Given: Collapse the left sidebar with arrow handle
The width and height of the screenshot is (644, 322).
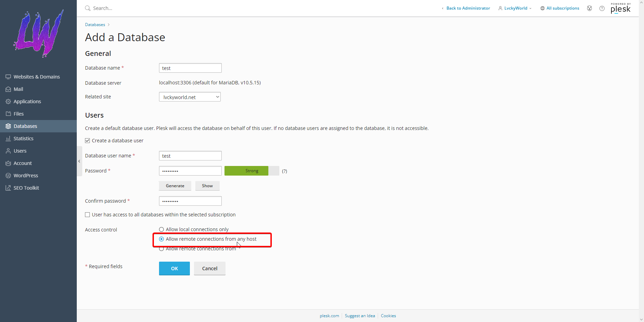Looking at the screenshot, I should [x=79, y=161].
